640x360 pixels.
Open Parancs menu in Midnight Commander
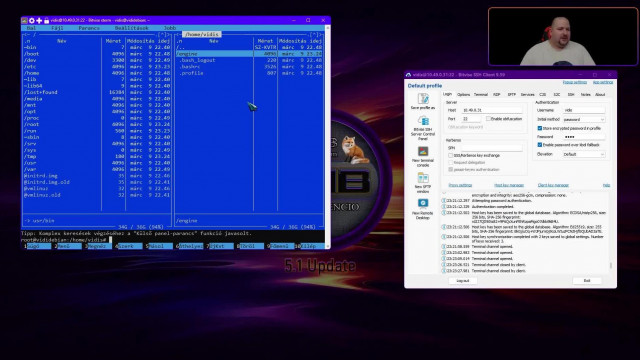(x=89, y=28)
